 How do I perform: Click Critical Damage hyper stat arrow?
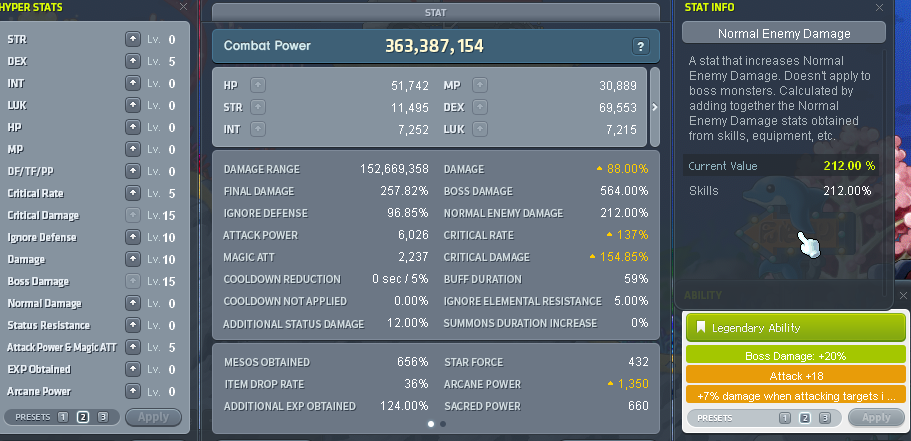click(133, 215)
